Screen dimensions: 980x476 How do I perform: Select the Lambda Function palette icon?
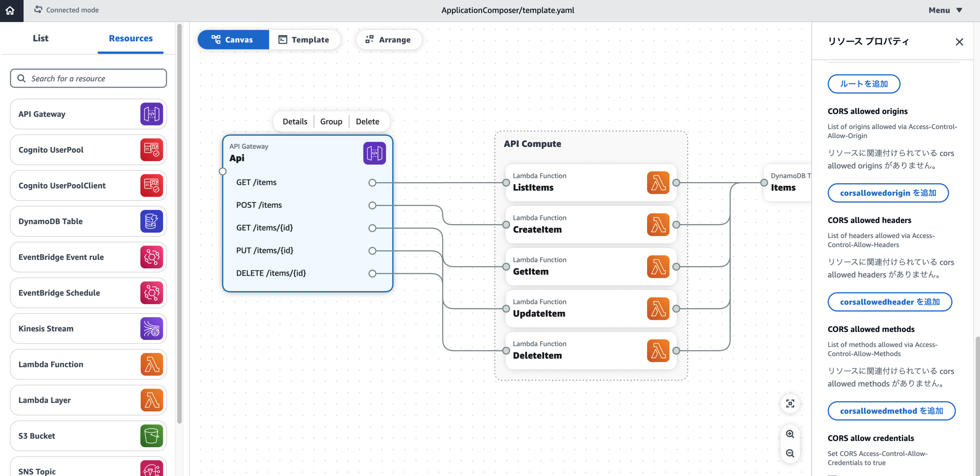(x=151, y=365)
